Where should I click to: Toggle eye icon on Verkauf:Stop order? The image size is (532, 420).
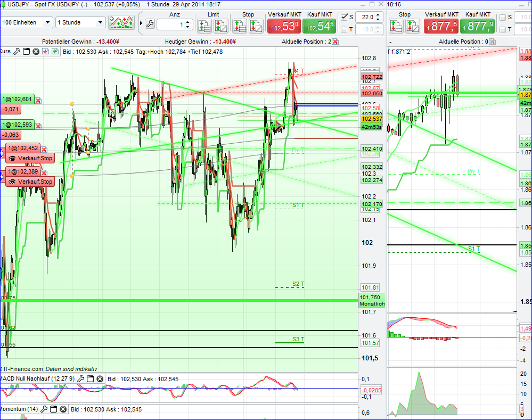[12, 158]
